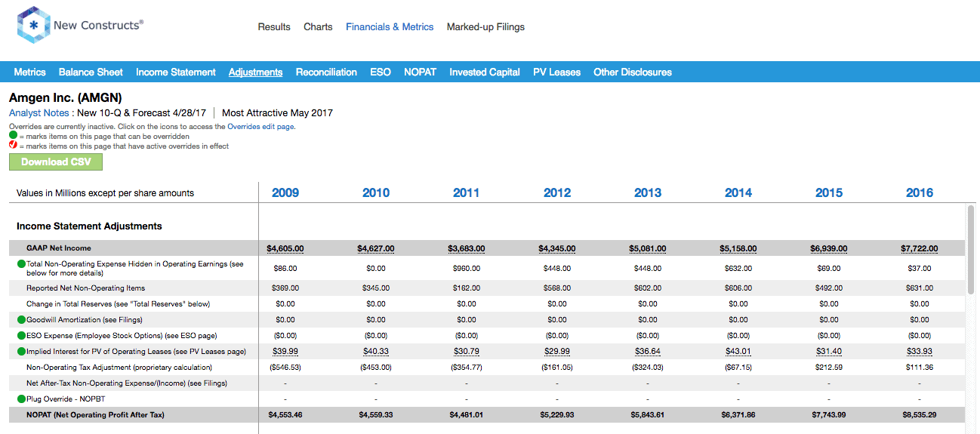Click green override dot for Goodwill Amortization
980x434 pixels.
click(x=21, y=320)
